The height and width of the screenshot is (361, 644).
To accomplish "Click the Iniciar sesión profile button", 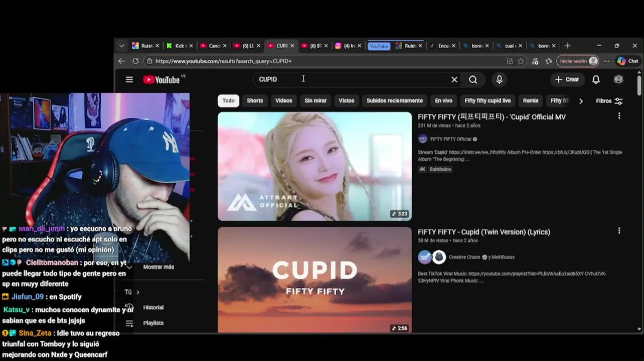I will (x=577, y=61).
